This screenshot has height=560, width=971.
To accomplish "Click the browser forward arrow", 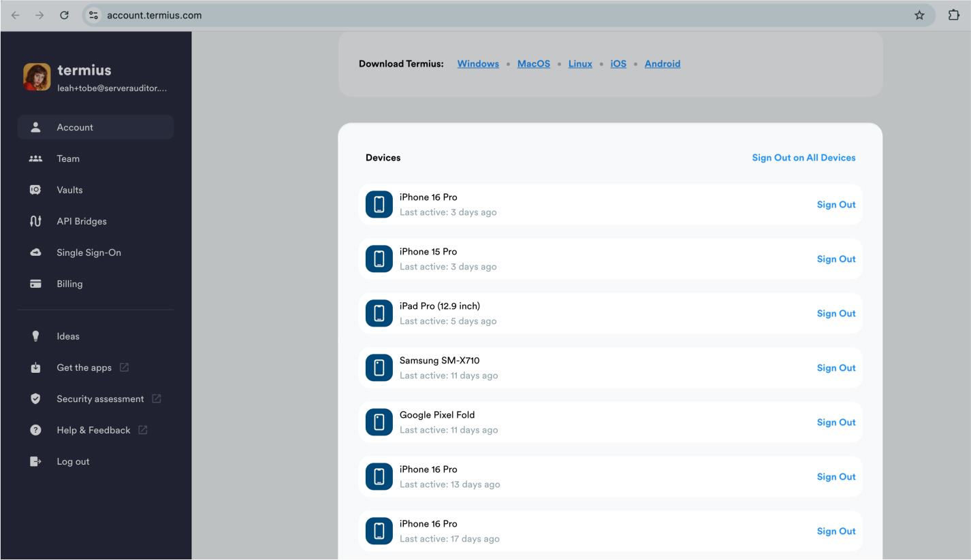I will [x=39, y=15].
